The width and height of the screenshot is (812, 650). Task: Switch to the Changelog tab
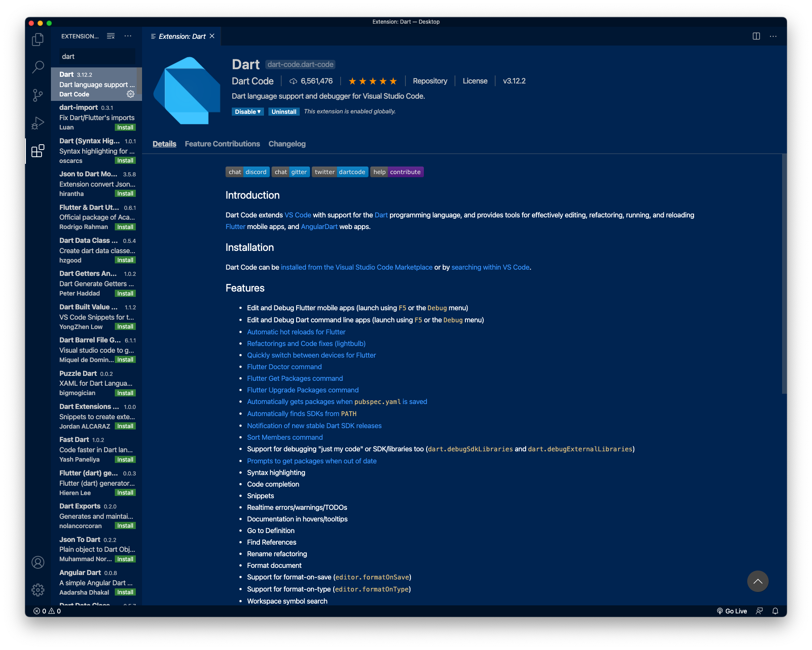287,144
